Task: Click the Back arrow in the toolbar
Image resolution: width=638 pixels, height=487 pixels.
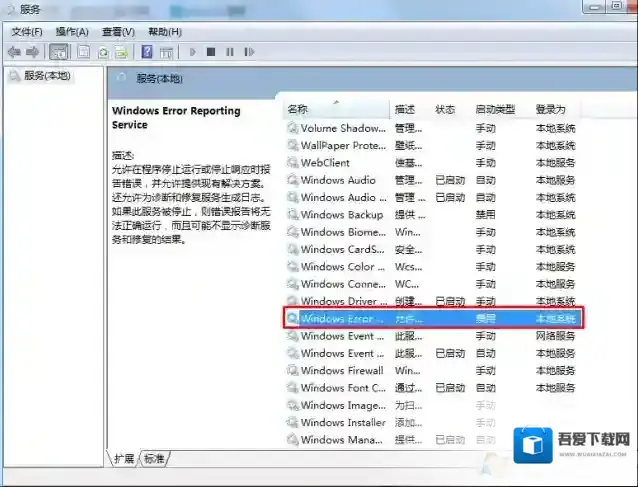Action: 14,52
